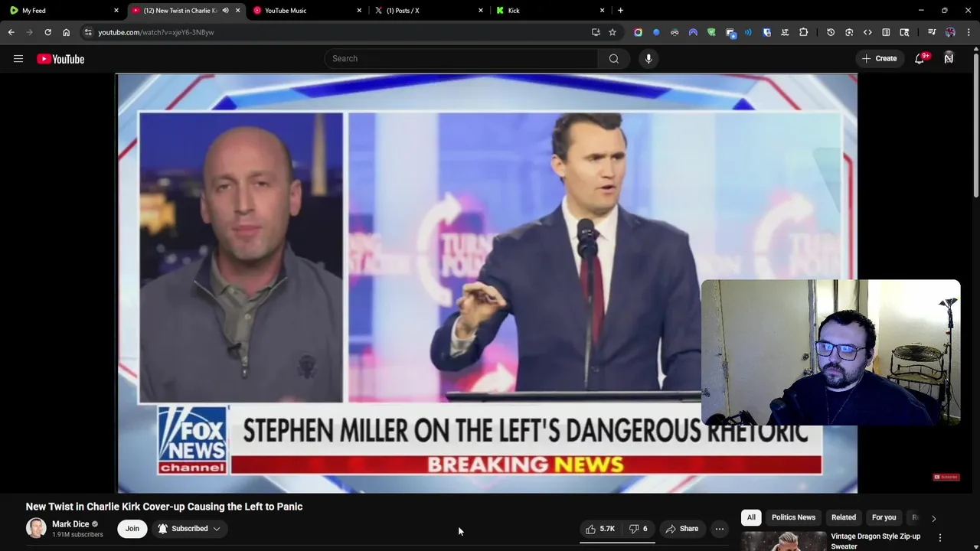Switch to the My Feed browser tab

click(x=63, y=11)
